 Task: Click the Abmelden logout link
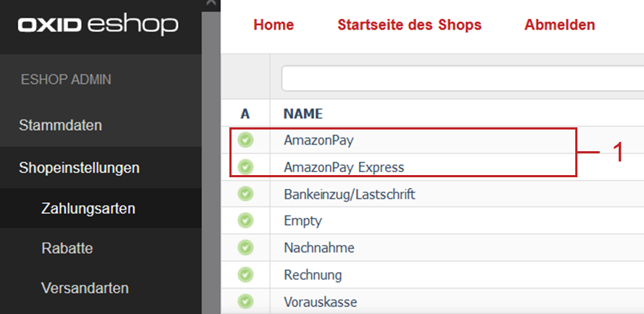(559, 25)
